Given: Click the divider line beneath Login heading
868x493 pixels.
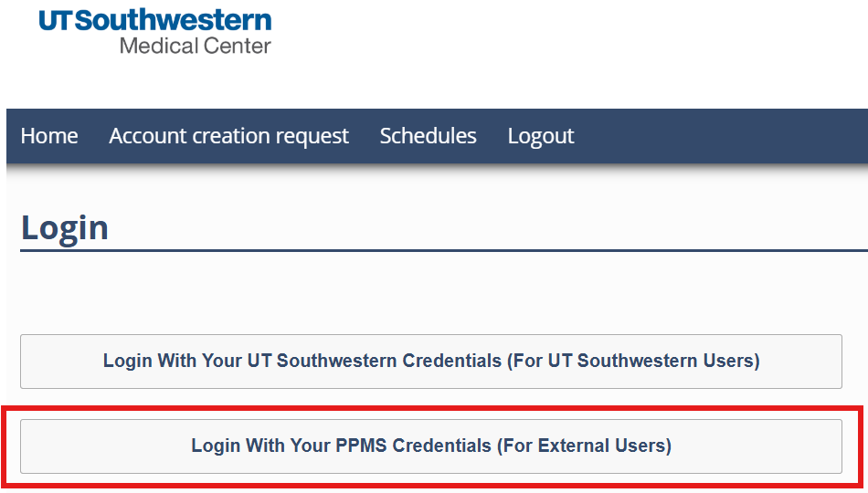Looking at the screenshot, I should click(x=439, y=250).
